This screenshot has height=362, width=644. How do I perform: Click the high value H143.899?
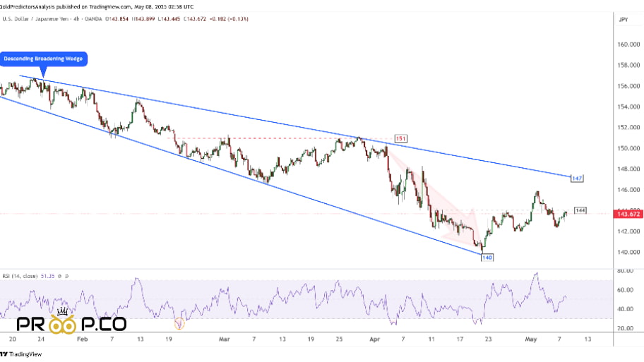[143, 19]
